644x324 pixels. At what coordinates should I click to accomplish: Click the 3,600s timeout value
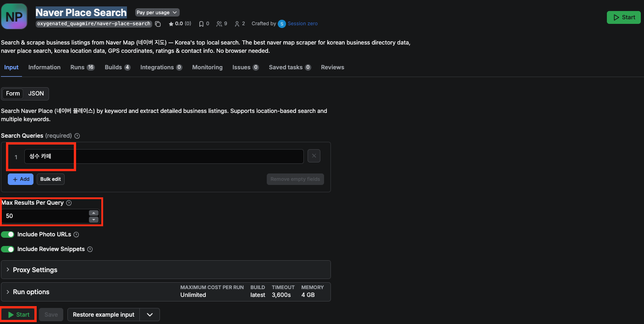(x=281, y=295)
